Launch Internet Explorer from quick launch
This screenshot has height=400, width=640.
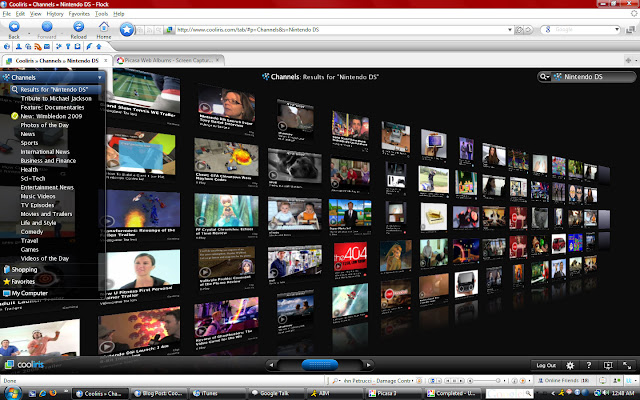(42, 393)
